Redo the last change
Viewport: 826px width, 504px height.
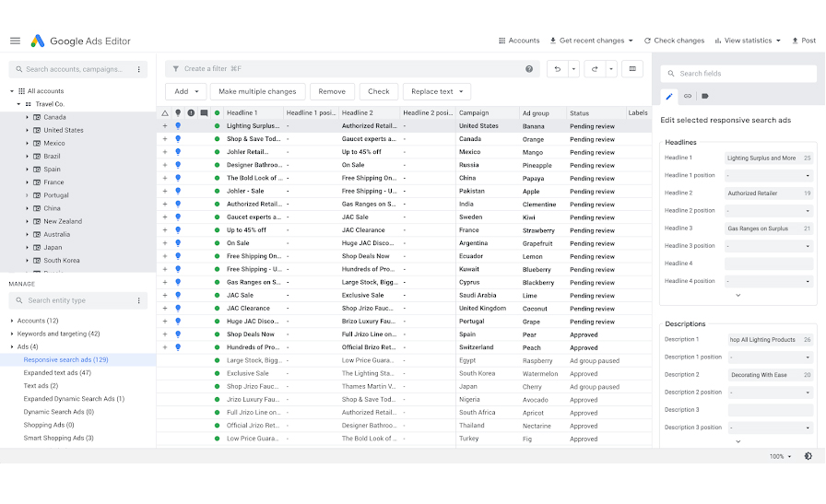tap(595, 69)
